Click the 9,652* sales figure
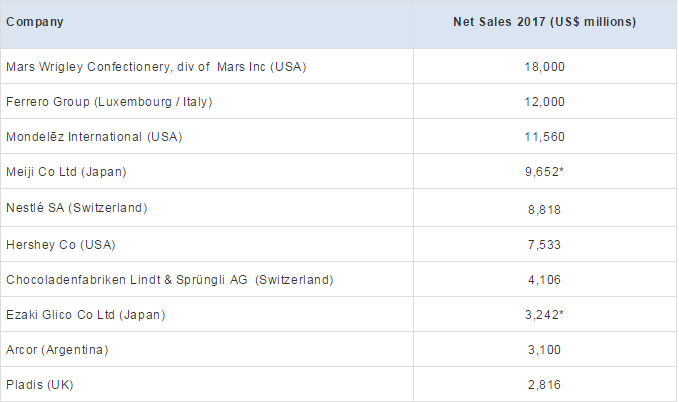Screen dimensions: 679x402 547,172
